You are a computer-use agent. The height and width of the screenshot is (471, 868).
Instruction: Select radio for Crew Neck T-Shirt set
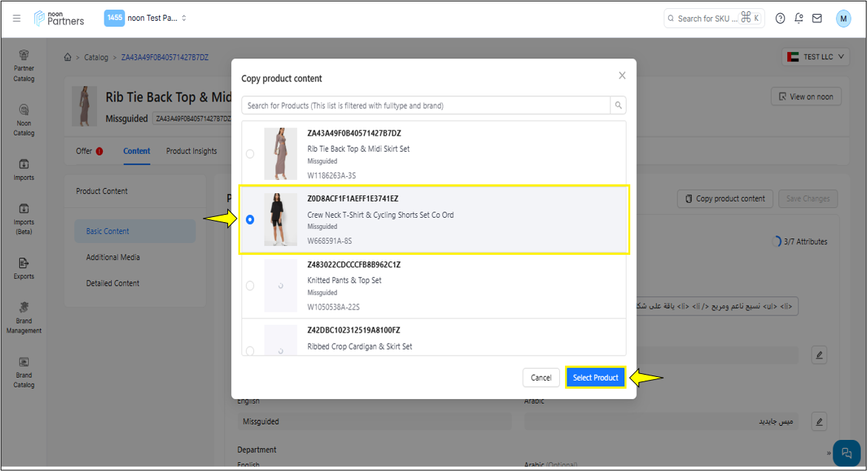250,220
